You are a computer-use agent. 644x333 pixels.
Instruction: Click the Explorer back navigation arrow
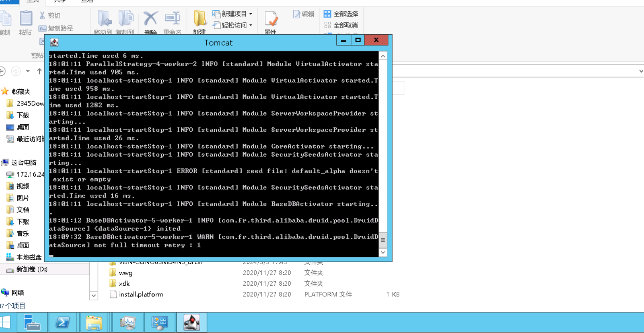point(2,71)
